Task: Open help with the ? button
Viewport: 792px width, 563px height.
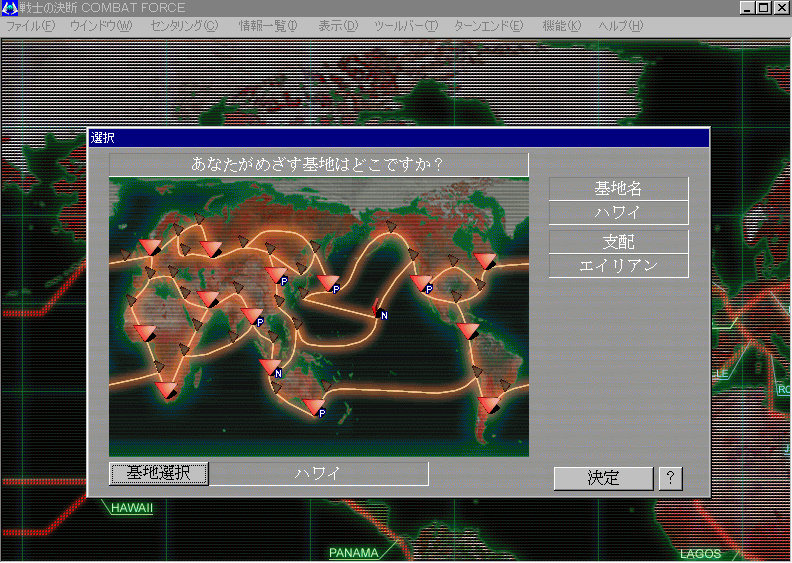Action: coord(671,478)
